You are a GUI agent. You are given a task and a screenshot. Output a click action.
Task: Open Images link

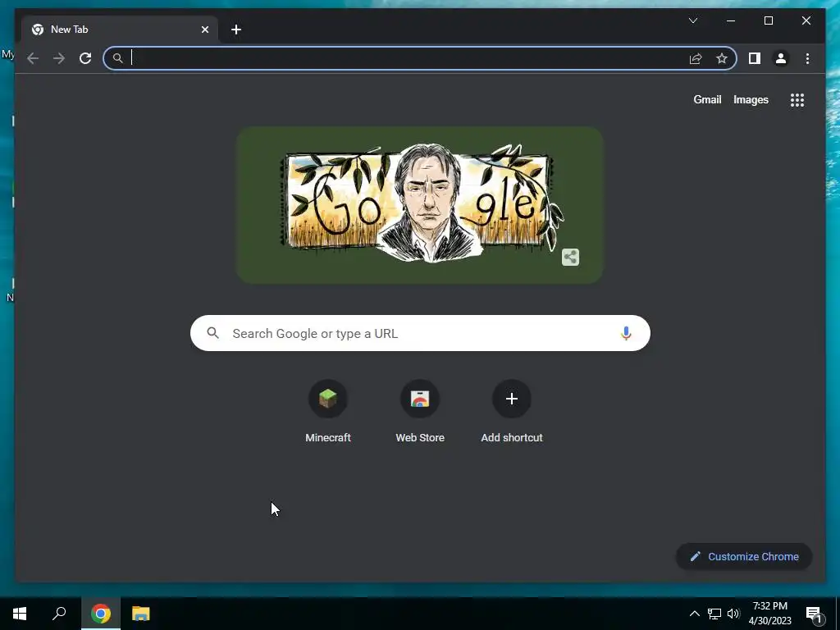[x=751, y=99]
